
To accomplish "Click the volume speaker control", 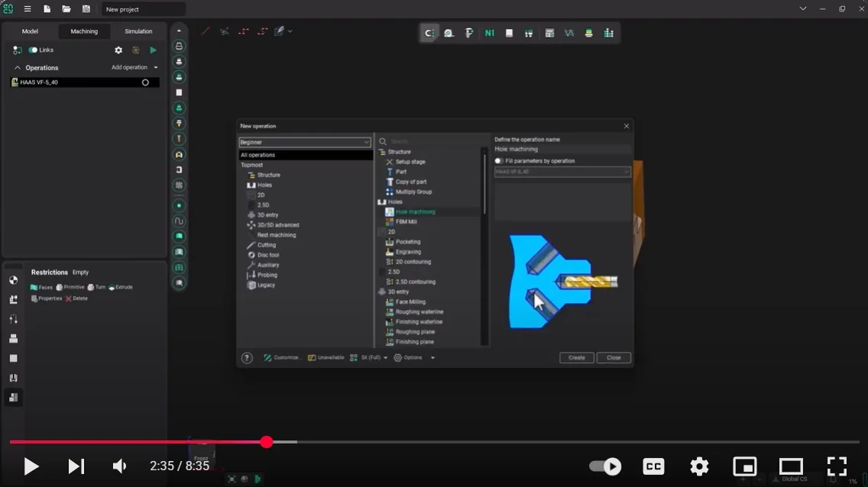I will 119,466.
